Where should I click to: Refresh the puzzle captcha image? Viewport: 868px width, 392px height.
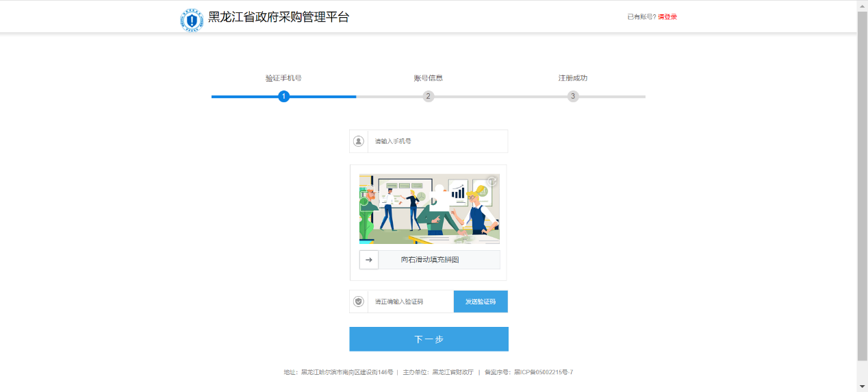point(491,182)
